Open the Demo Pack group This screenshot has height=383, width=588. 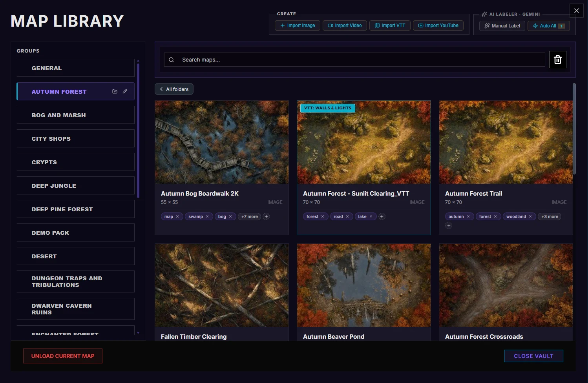click(x=75, y=232)
